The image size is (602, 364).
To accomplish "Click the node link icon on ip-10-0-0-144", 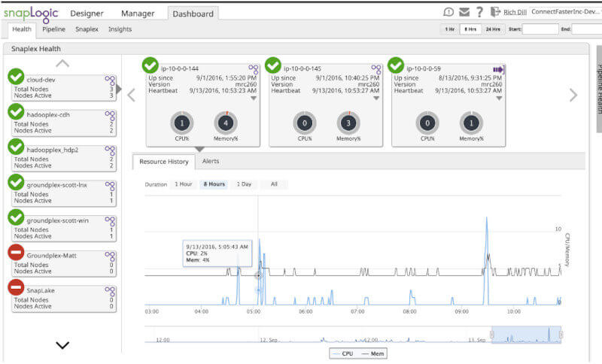I will coord(254,69).
